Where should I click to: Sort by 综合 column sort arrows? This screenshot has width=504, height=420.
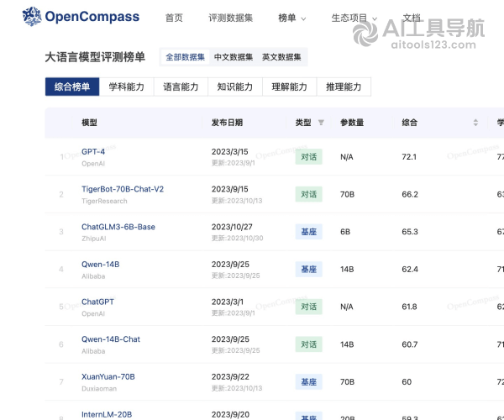[x=475, y=123]
